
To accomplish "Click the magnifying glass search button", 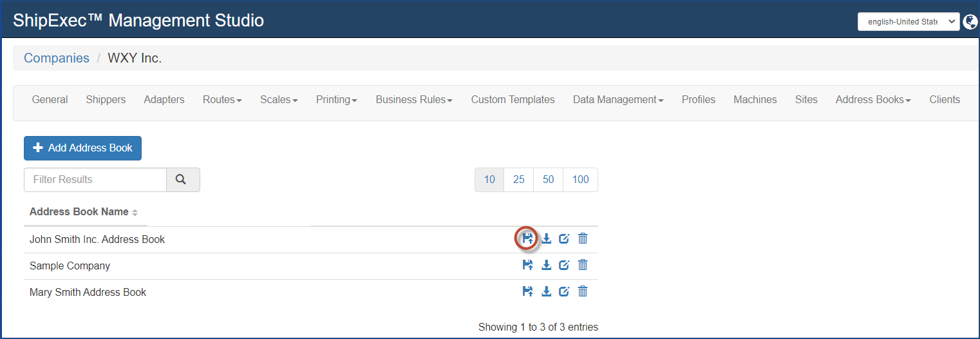I will pos(183,180).
